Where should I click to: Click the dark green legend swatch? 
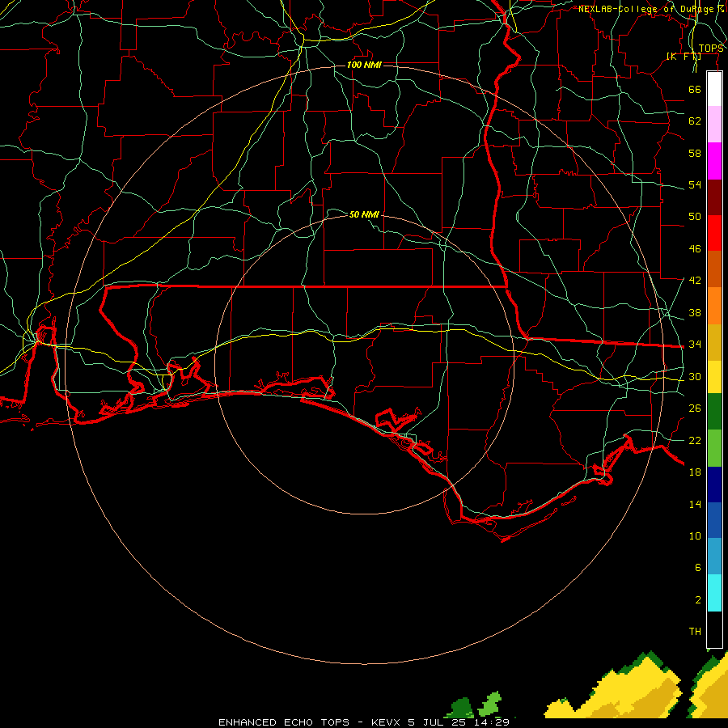(x=714, y=412)
